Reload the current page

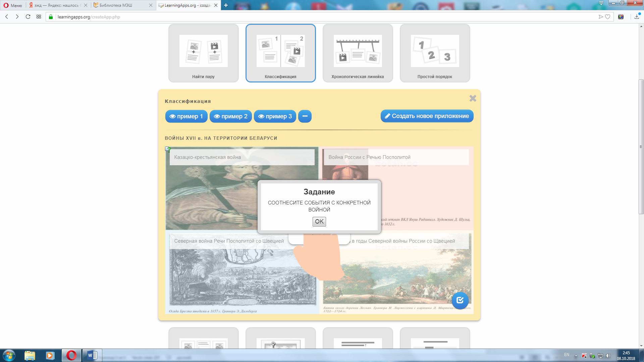[x=28, y=17]
